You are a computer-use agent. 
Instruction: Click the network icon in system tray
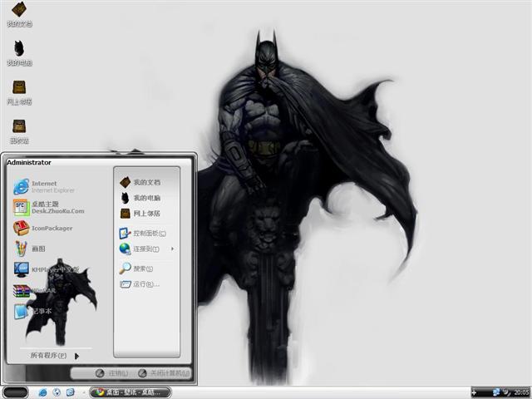tap(496, 393)
